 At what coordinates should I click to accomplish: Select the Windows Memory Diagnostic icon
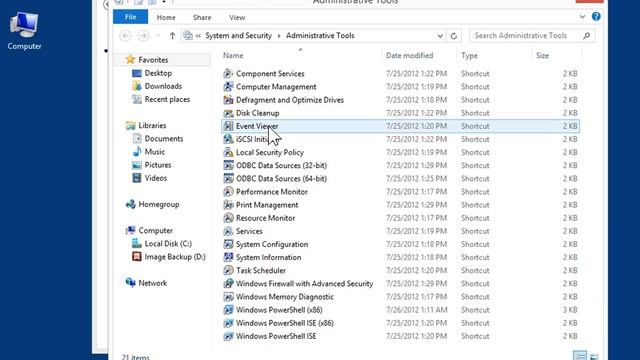coord(228,297)
